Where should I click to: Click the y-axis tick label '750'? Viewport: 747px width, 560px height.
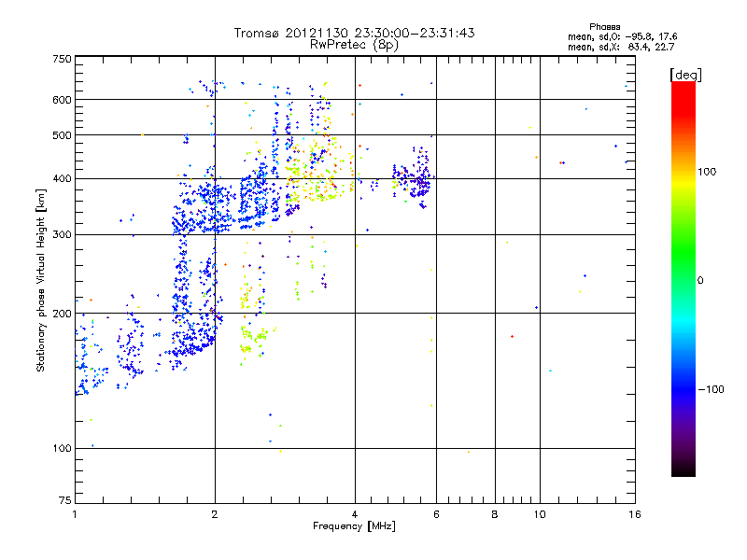62,59
